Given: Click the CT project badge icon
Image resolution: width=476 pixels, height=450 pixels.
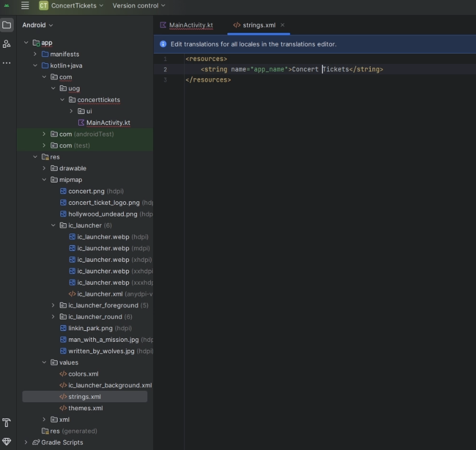Looking at the screenshot, I should pos(44,5).
